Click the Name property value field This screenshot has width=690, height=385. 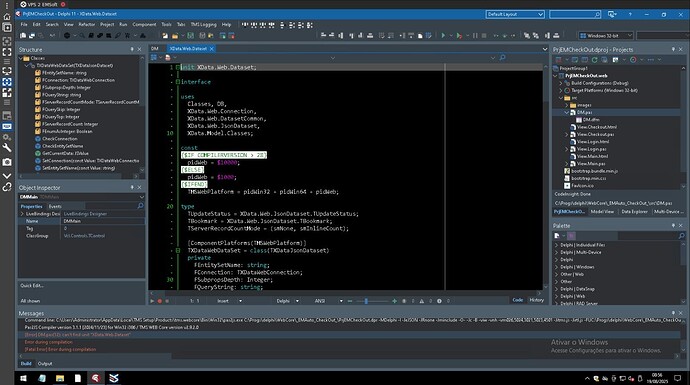[x=103, y=221]
